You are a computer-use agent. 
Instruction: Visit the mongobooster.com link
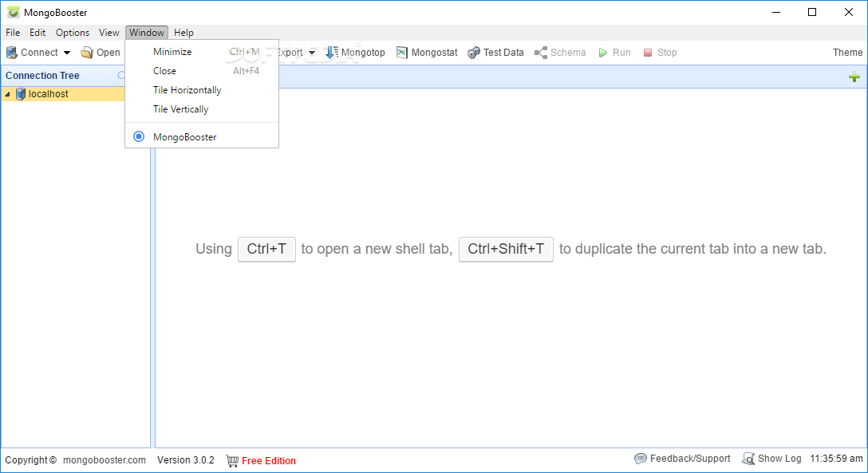pos(105,460)
